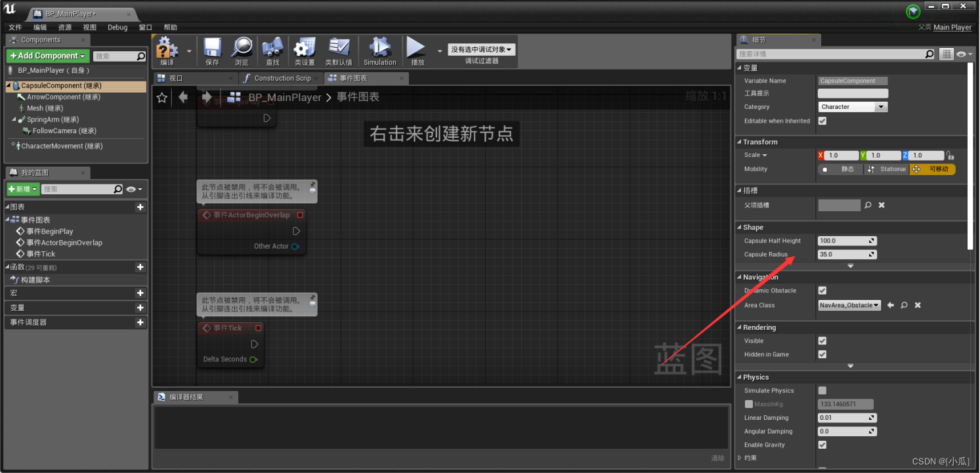Image resolution: width=980 pixels, height=473 pixels.
Task: Open the Play options dropdown arrow
Action: (x=439, y=51)
